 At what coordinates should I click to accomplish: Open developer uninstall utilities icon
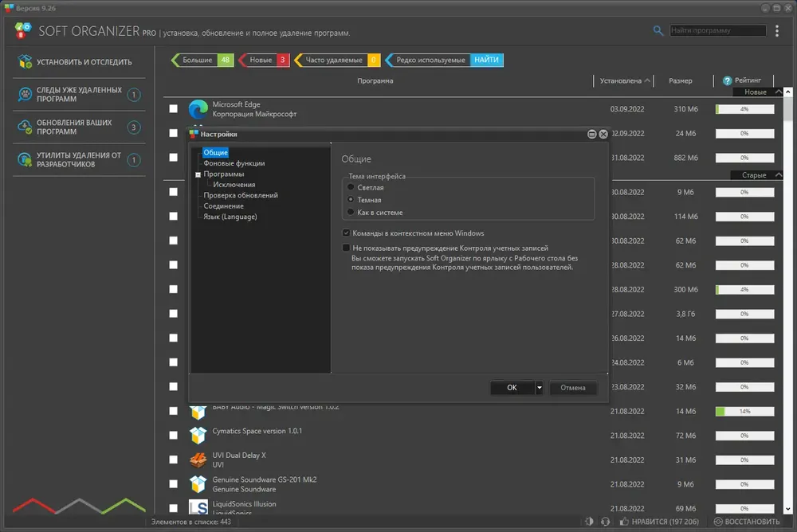25,159
